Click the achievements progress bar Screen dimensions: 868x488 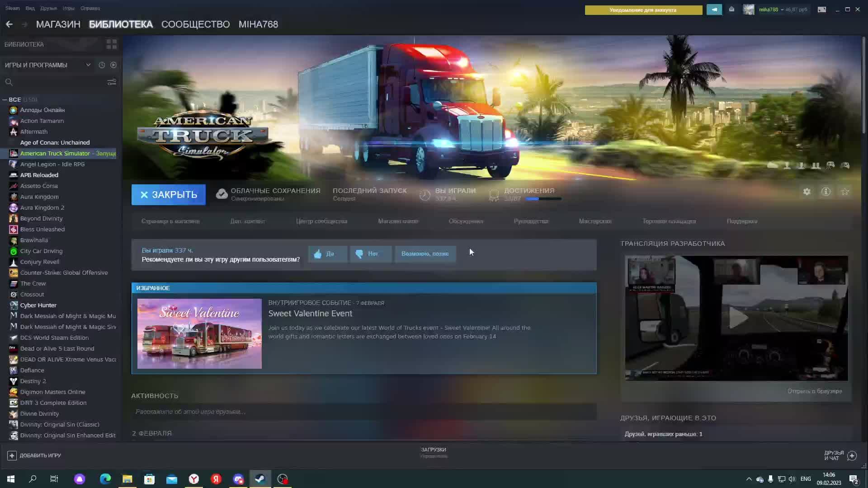pyautogui.click(x=543, y=199)
